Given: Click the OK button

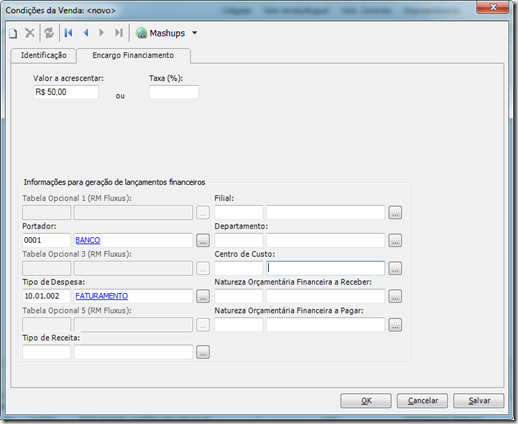Looking at the screenshot, I should click(366, 401).
